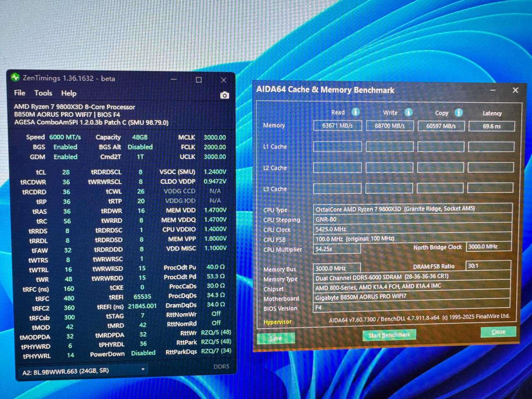Image resolution: width=532 pixels, height=399 pixels.
Task: Click the tRC value 56
Action: point(67,221)
